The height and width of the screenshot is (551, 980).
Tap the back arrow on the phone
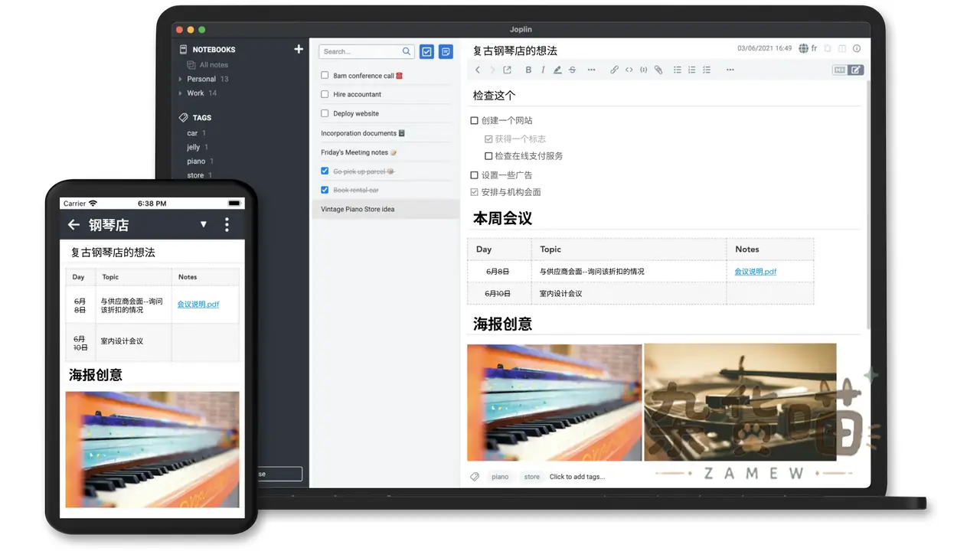point(73,224)
